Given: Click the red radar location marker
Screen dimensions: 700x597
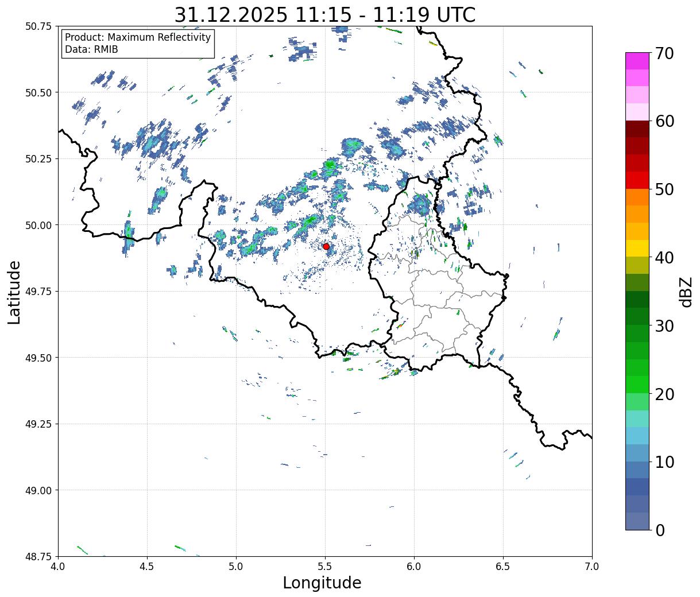Looking at the screenshot, I should pos(326,246).
